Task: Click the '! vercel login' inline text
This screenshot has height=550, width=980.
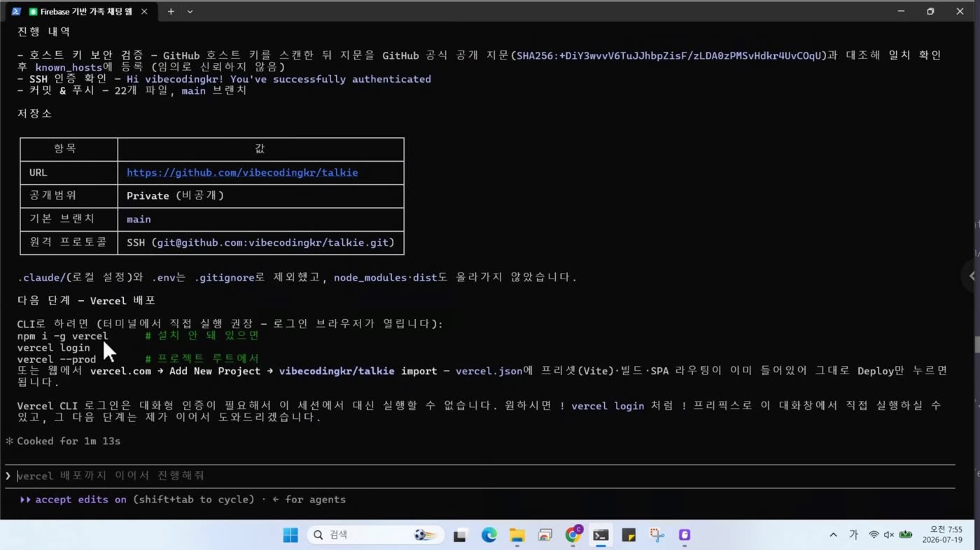Action: (601, 406)
